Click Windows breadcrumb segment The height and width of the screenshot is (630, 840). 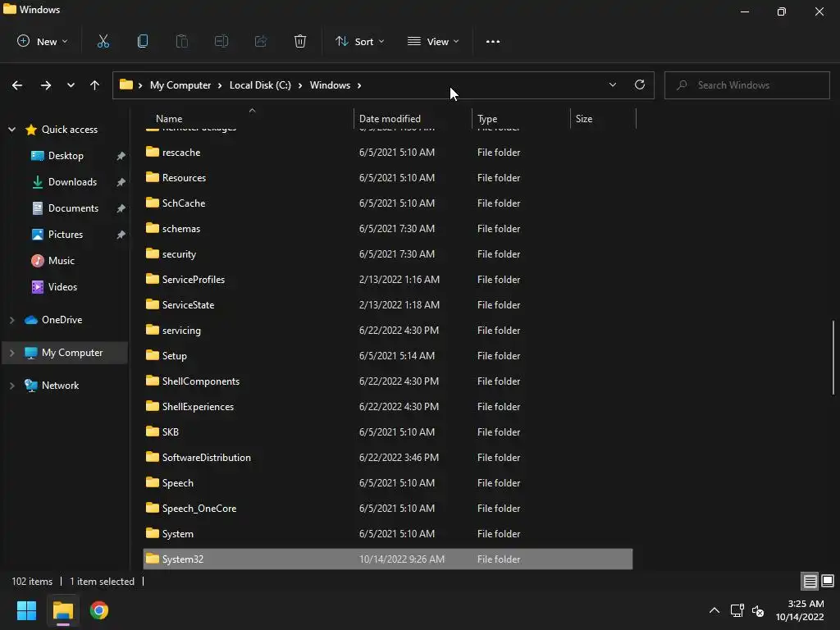click(330, 85)
